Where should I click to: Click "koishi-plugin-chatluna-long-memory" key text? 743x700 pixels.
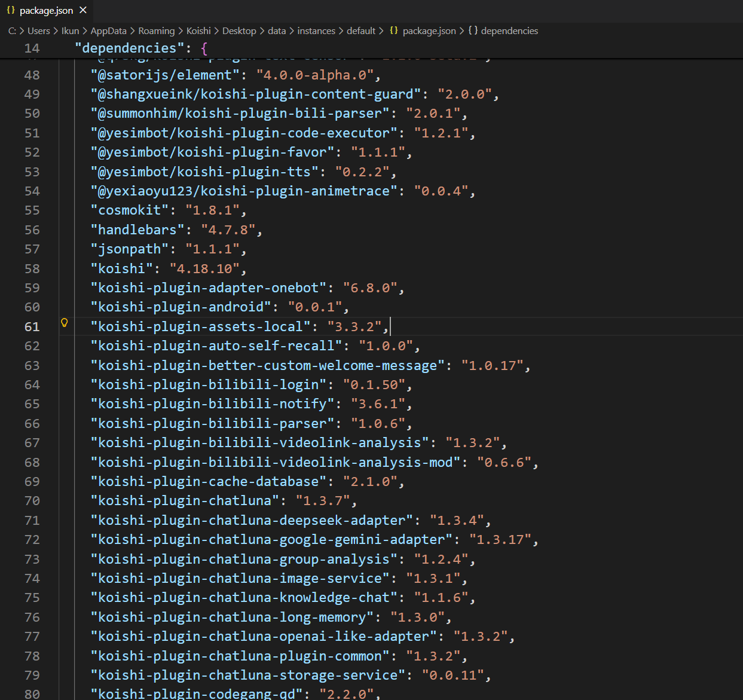pyautogui.click(x=232, y=617)
